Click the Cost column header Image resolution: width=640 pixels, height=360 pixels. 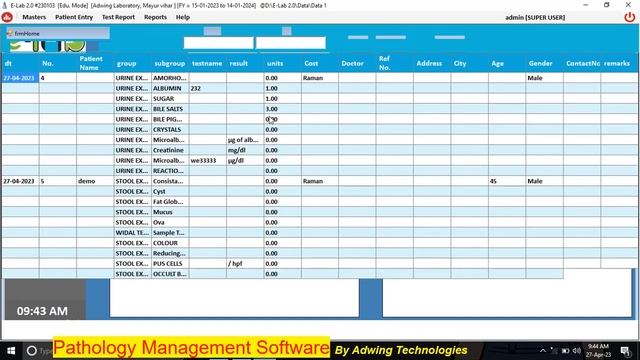click(320, 63)
